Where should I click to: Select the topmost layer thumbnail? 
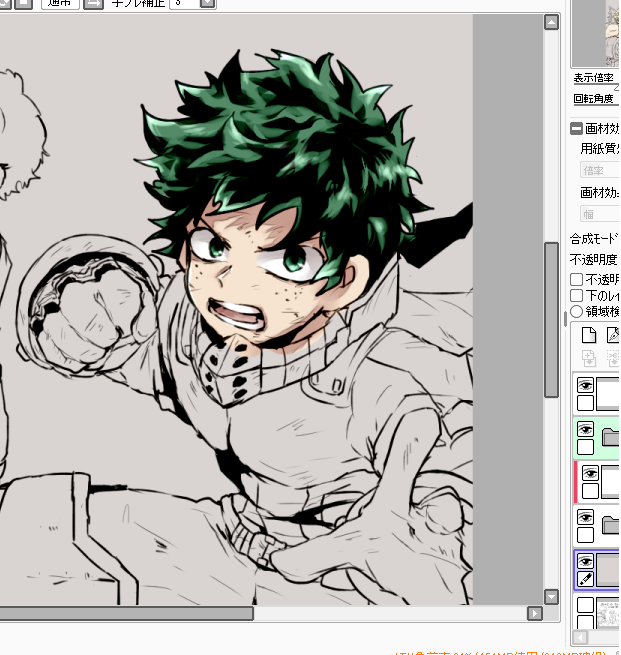click(x=608, y=394)
